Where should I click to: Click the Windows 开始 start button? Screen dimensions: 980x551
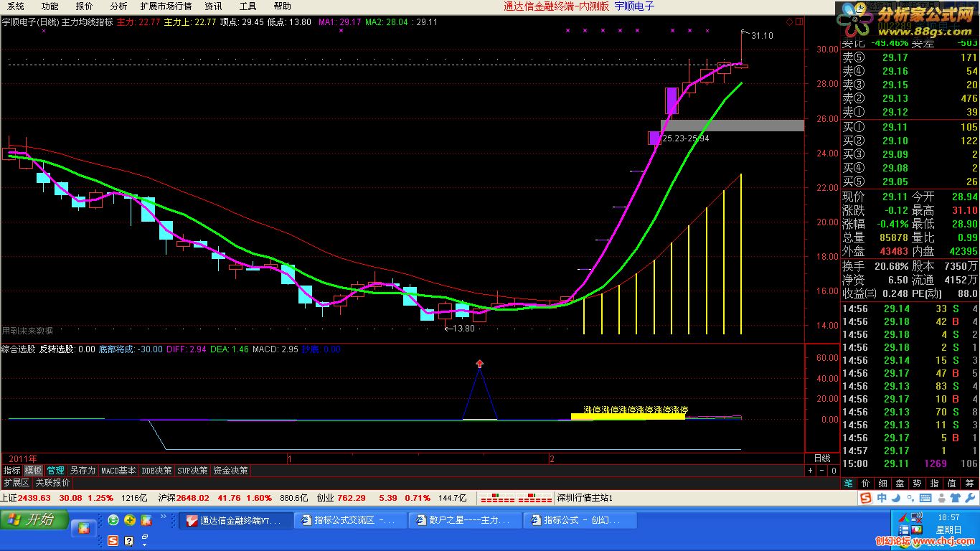coord(34,519)
